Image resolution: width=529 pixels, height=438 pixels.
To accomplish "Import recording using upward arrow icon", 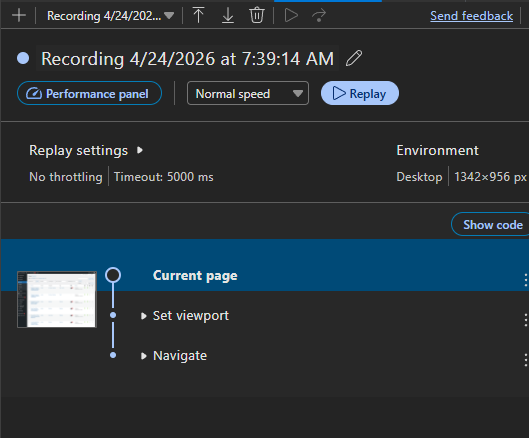I will pos(198,16).
